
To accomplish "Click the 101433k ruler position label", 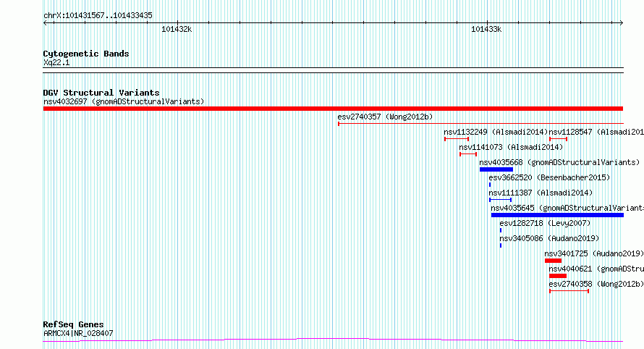I will point(486,30).
